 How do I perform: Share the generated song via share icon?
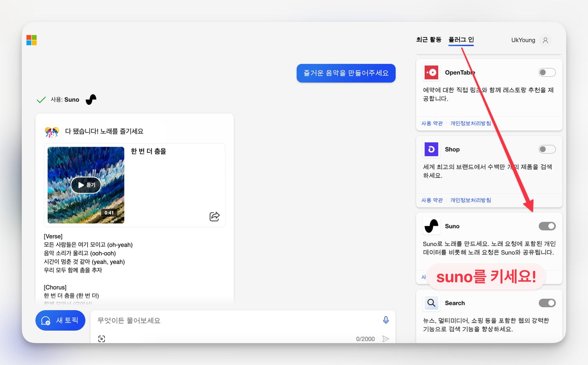click(x=214, y=216)
